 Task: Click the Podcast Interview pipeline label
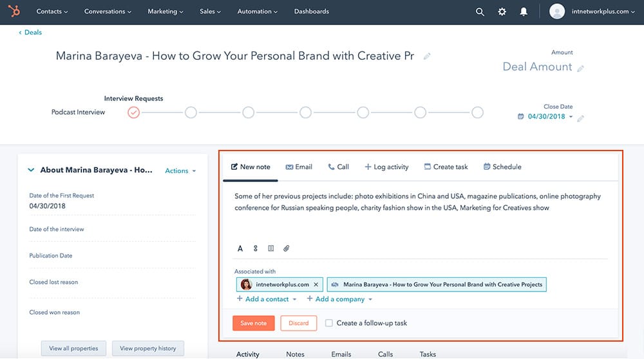tap(78, 112)
